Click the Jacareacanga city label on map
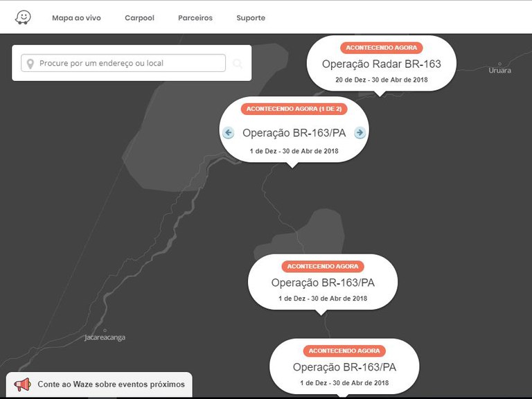The image size is (532, 399). click(x=105, y=337)
